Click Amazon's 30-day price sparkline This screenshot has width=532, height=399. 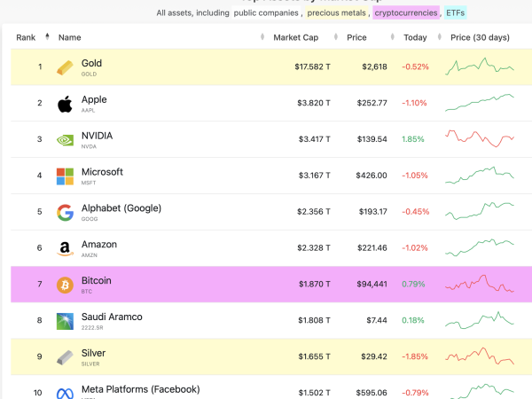click(480, 247)
